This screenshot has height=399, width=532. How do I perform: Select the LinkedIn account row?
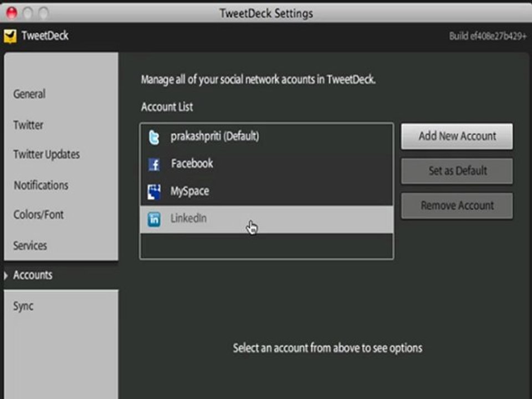click(x=267, y=219)
